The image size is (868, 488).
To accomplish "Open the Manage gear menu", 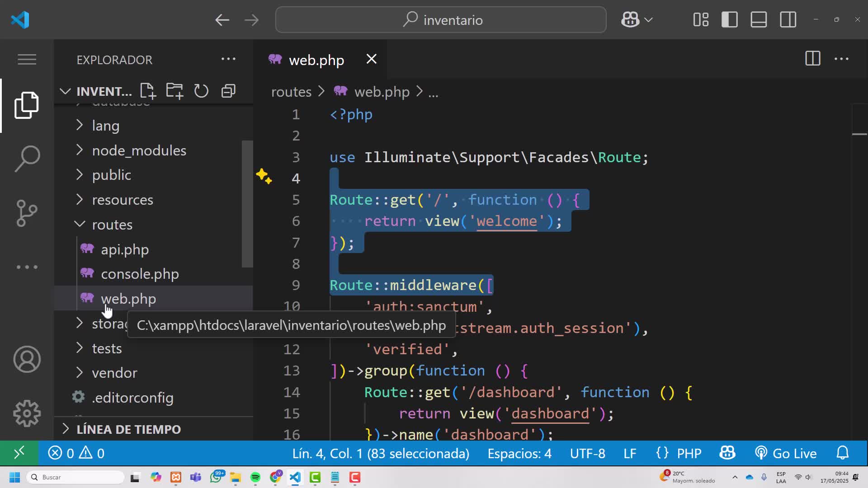I will [27, 413].
